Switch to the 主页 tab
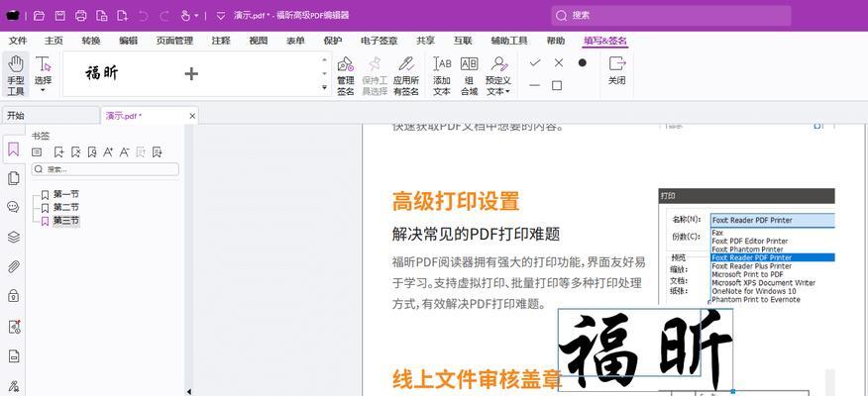Image resolution: width=868 pixels, height=396 pixels. [x=54, y=41]
